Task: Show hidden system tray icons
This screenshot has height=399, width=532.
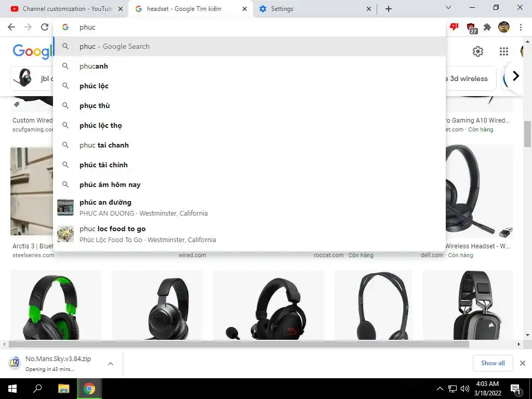Action: (440, 389)
